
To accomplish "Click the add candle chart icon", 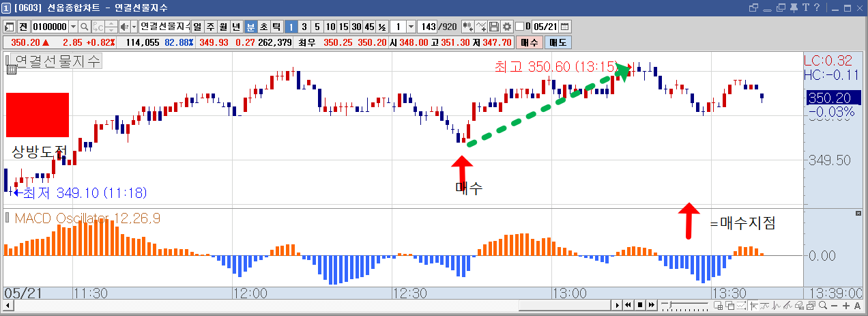I will [x=468, y=27].
